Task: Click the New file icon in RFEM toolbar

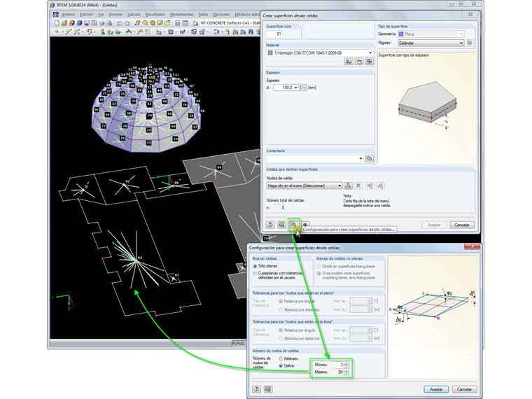Action: 57,23
